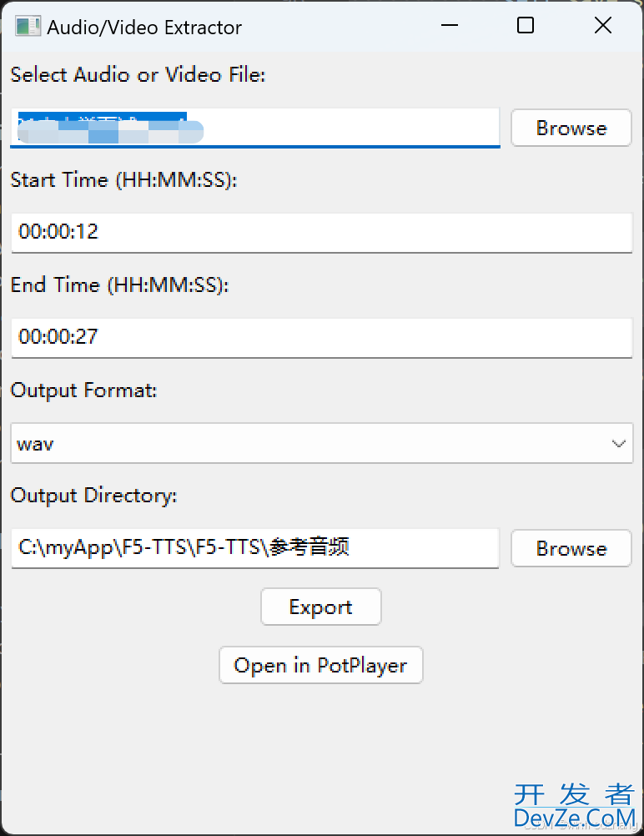The image size is (644, 836).
Task: Click the Output Format label
Action: coord(83,390)
